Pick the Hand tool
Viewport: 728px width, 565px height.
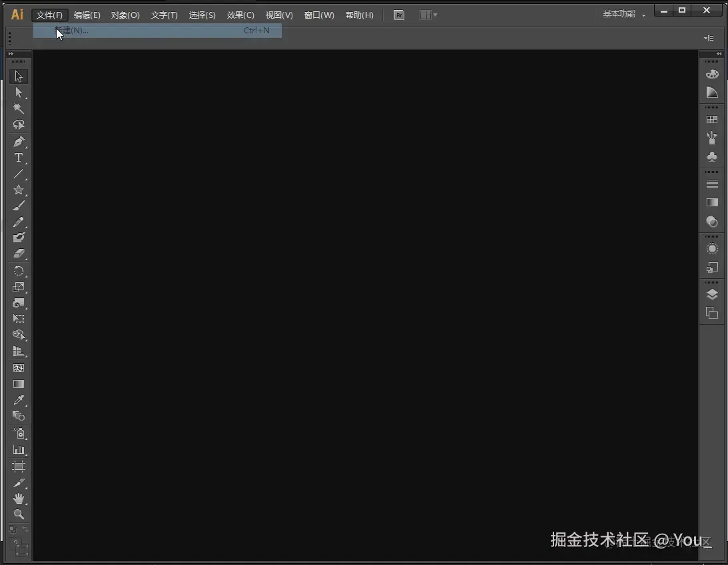coord(19,498)
